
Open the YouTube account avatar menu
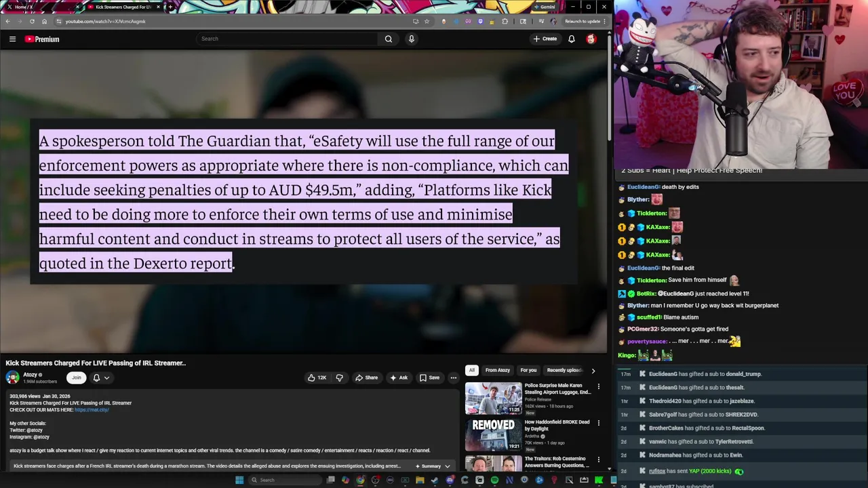pos(591,39)
